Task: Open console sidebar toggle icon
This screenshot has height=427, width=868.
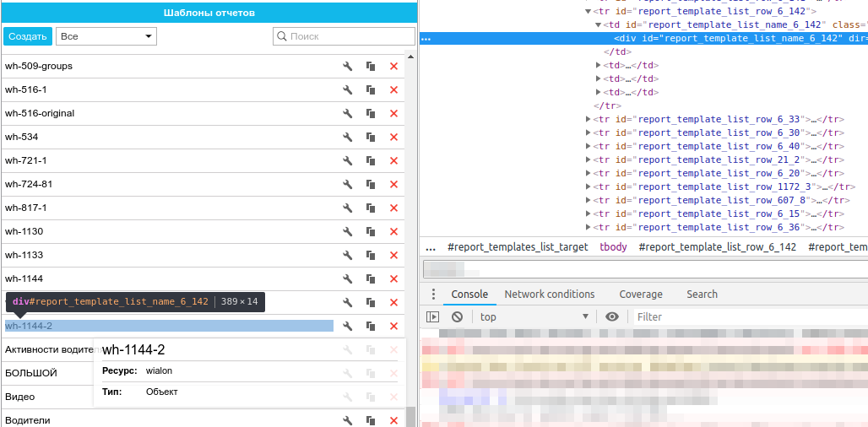Action: (x=433, y=316)
